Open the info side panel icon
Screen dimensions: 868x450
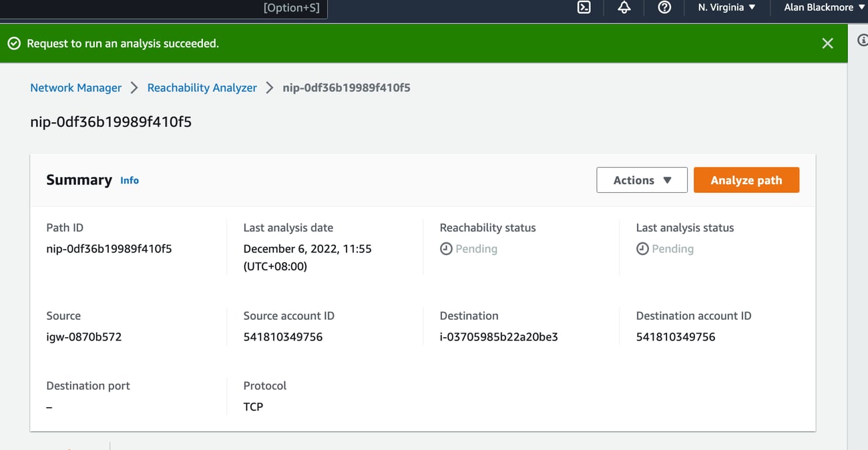pos(862,40)
